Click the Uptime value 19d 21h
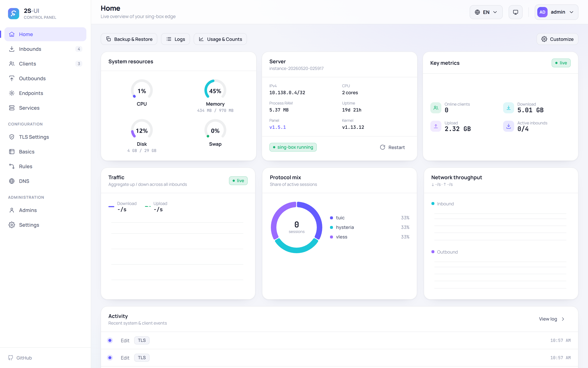588x368 pixels. pyautogui.click(x=352, y=110)
